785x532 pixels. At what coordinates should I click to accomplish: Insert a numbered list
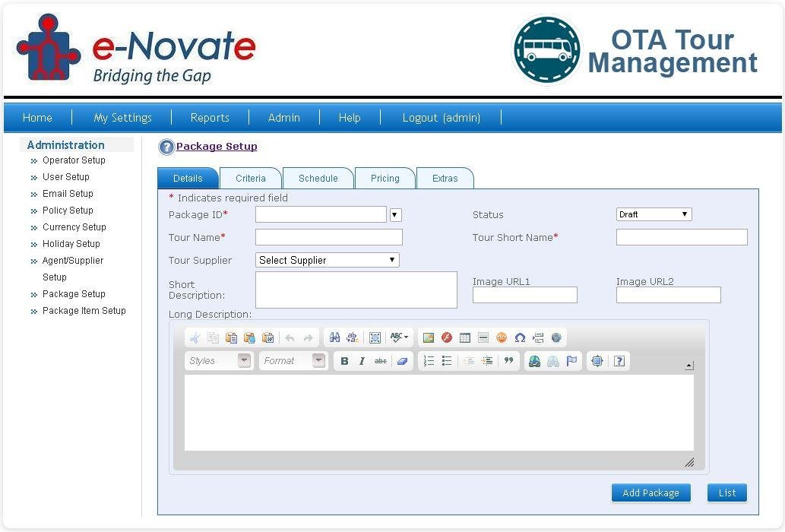429,361
